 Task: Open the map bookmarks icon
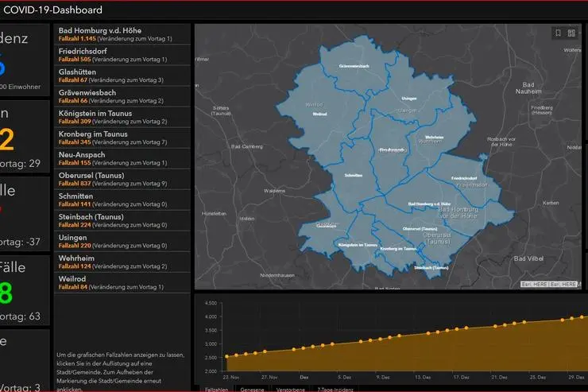559,33
